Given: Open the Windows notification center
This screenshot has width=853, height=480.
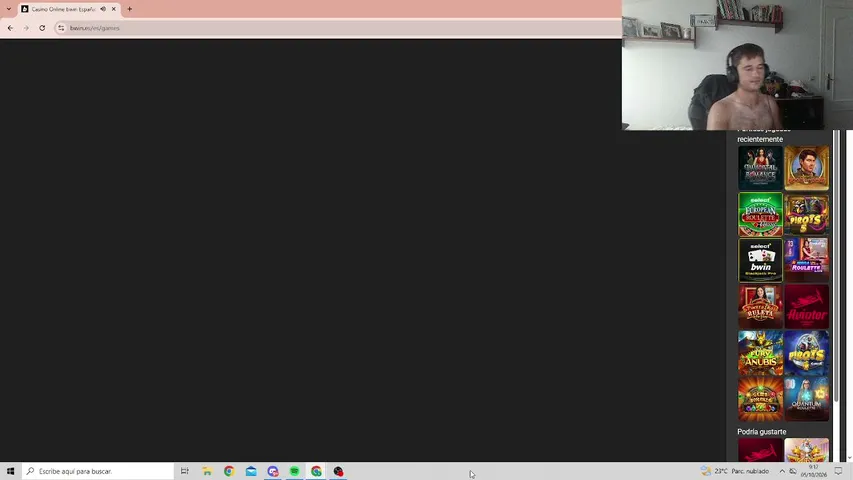Looking at the screenshot, I should [838, 471].
